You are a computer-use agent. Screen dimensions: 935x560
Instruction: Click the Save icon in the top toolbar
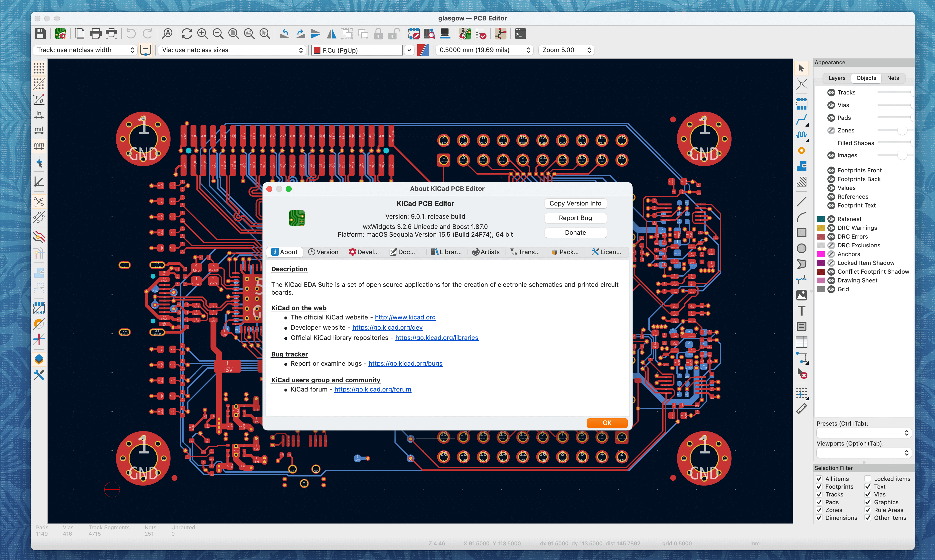coord(40,34)
